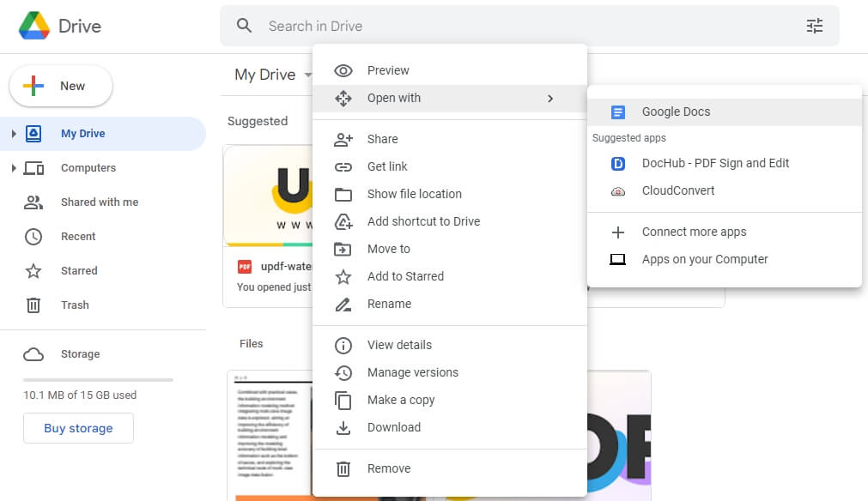Click the Manage versions history icon
The image size is (868, 501).
343,372
